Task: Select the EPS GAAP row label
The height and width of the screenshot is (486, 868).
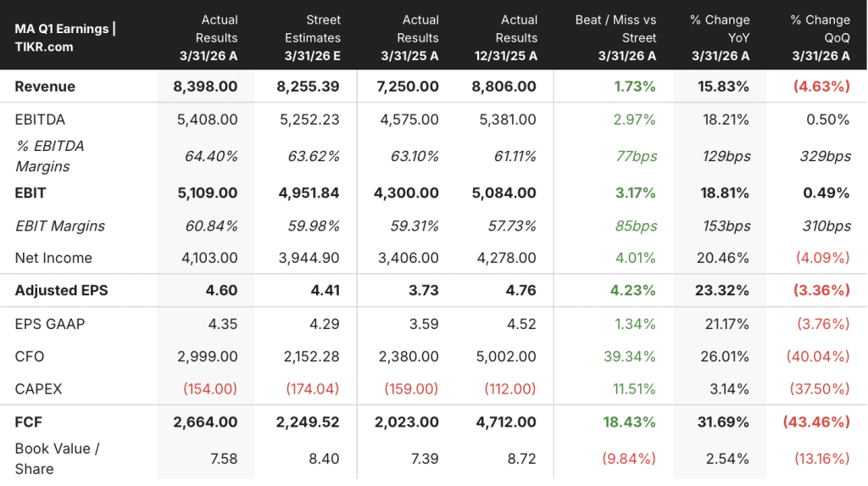Action: pos(50,324)
